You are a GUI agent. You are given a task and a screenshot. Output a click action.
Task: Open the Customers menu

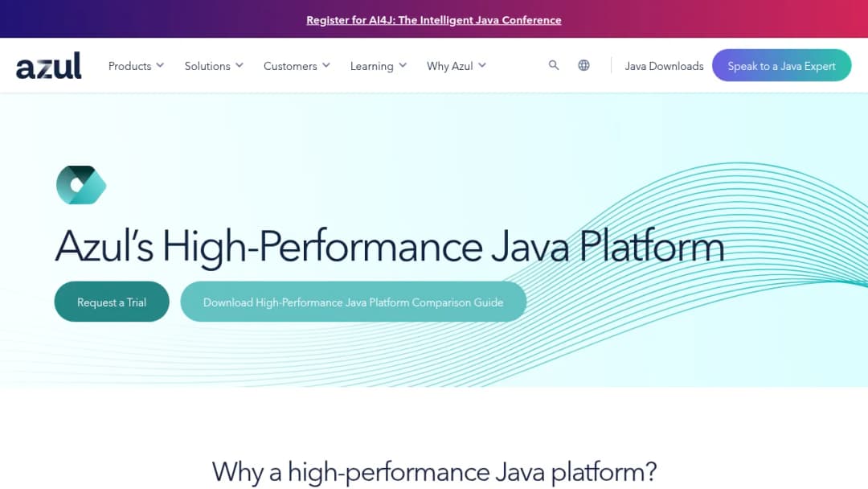[290, 66]
